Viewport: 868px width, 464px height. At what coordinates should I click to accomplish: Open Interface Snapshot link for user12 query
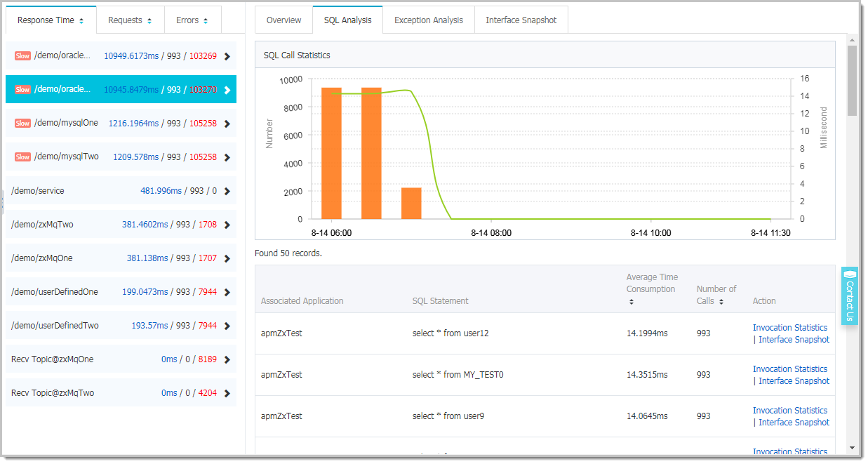click(794, 340)
